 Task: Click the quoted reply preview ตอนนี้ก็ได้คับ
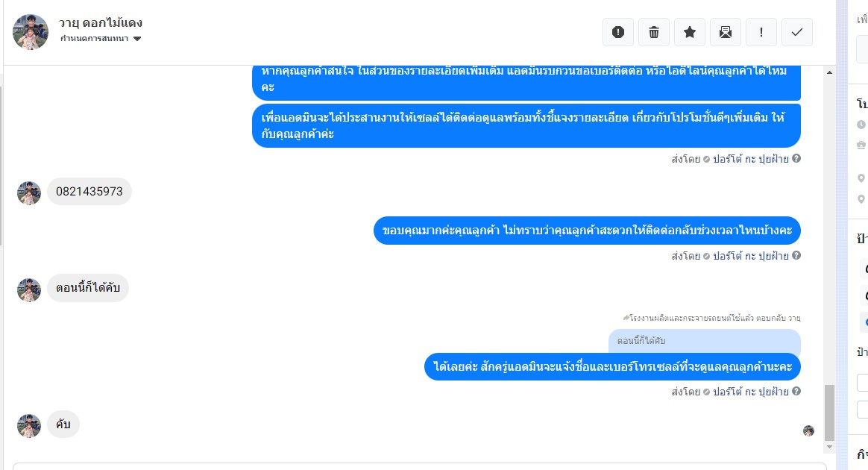pos(704,341)
